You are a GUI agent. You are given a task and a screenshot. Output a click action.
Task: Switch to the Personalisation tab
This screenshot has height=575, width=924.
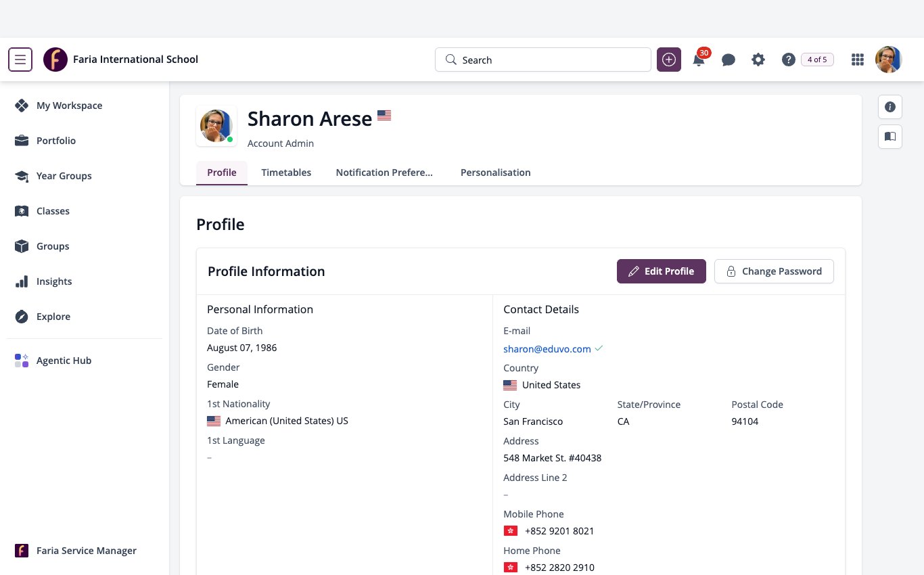[x=495, y=172]
